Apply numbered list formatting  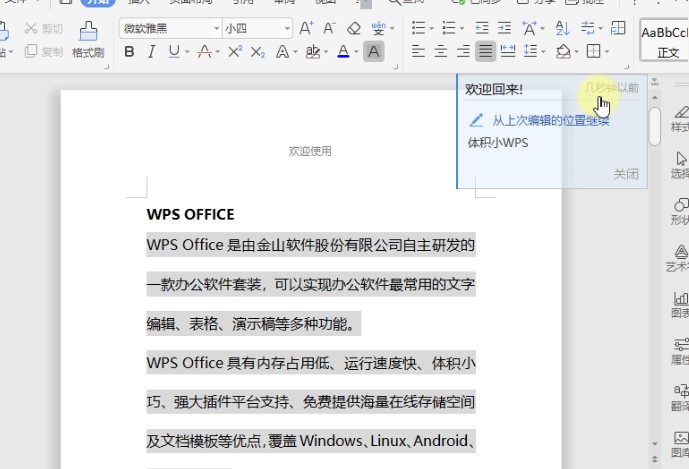[449, 28]
